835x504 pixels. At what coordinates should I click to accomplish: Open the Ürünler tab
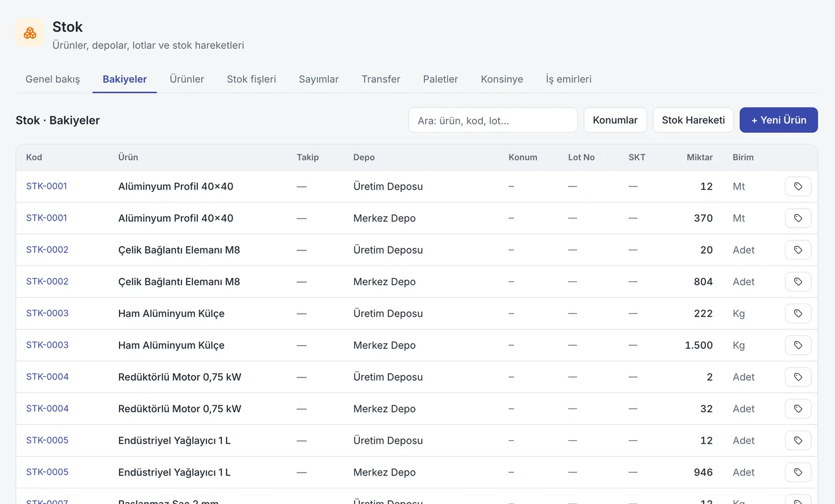coord(187,79)
